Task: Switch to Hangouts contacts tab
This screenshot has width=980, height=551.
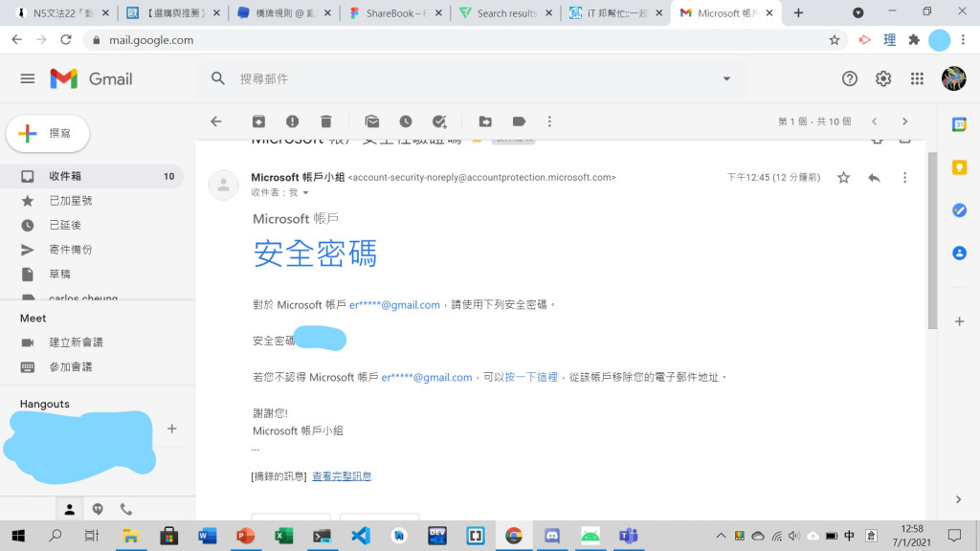Action: (69, 510)
